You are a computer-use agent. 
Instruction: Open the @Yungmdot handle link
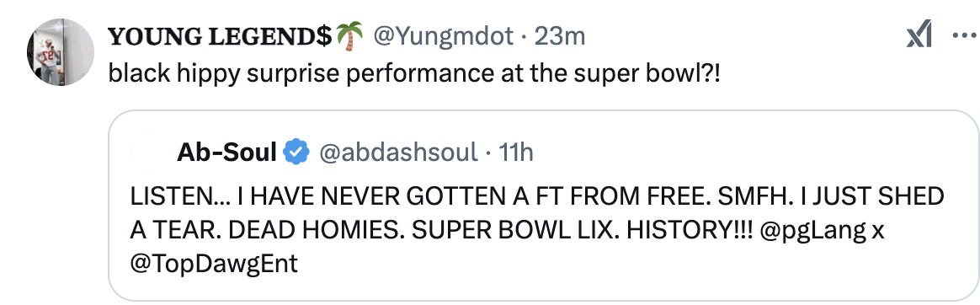(x=444, y=37)
